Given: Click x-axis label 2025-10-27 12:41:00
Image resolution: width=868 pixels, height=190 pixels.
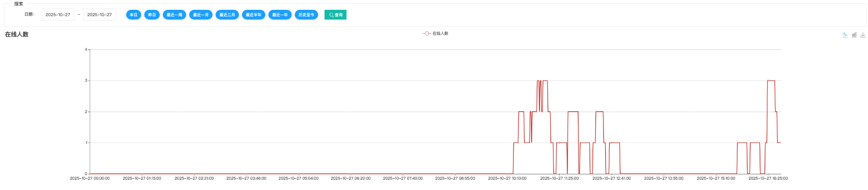Looking at the screenshot, I should tap(611, 178).
